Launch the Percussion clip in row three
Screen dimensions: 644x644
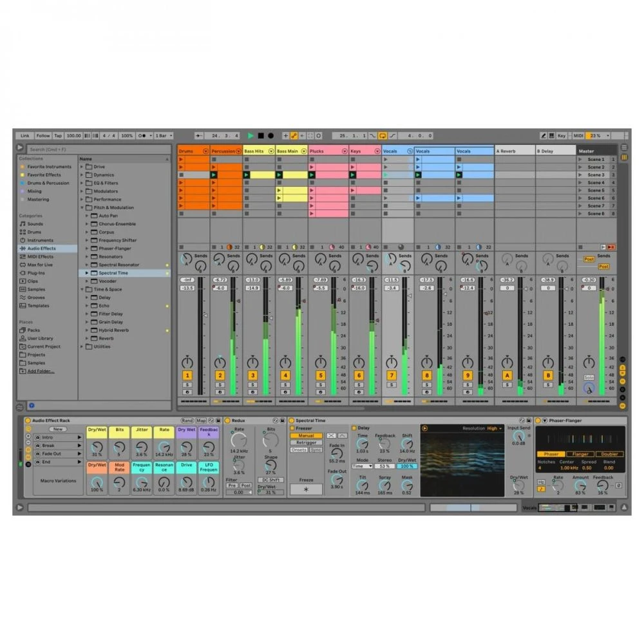coord(214,175)
